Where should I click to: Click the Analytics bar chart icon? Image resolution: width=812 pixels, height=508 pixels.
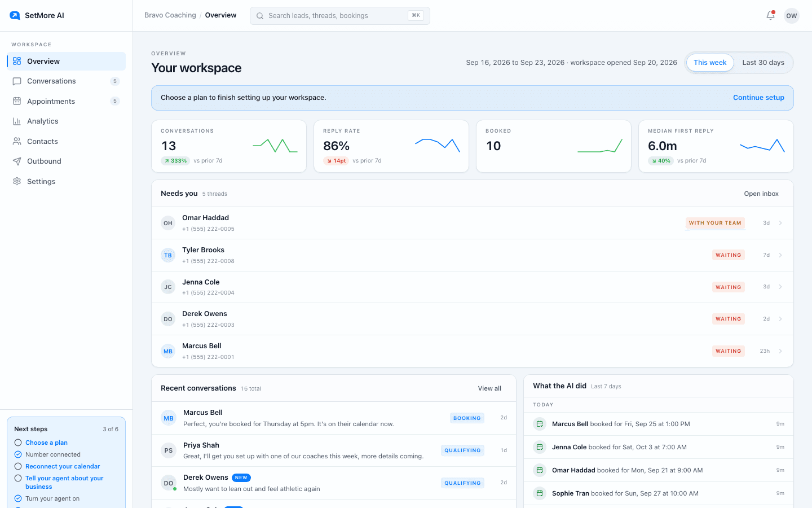pyautogui.click(x=17, y=121)
